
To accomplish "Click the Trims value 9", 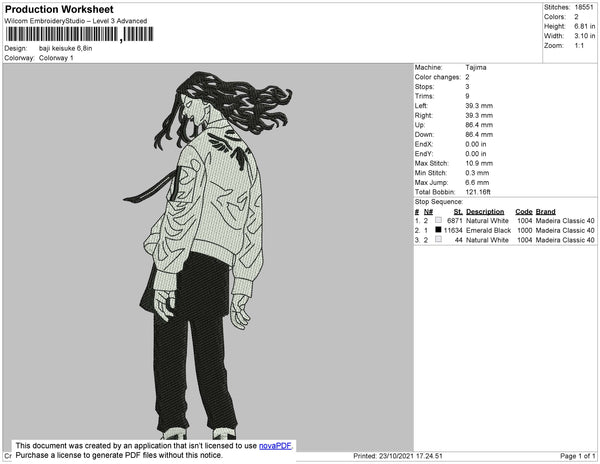I will point(467,96).
